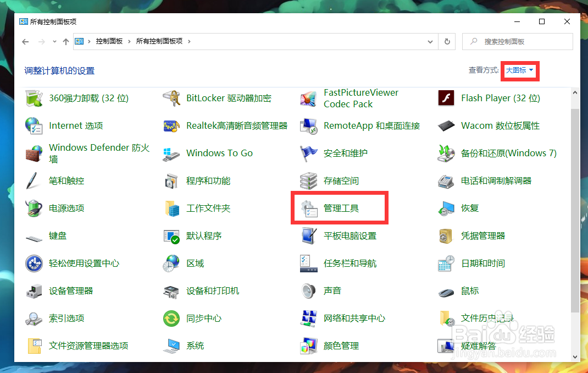Refresh the control panel view

[x=447, y=42]
